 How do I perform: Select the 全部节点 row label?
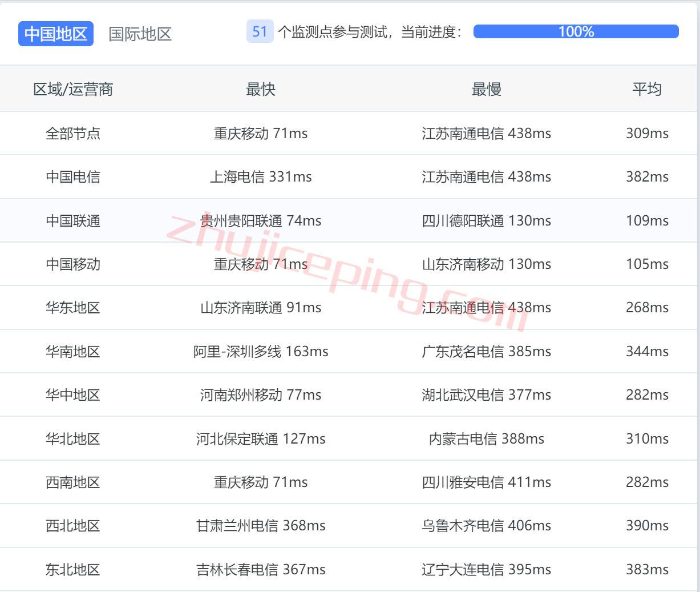coord(73,134)
